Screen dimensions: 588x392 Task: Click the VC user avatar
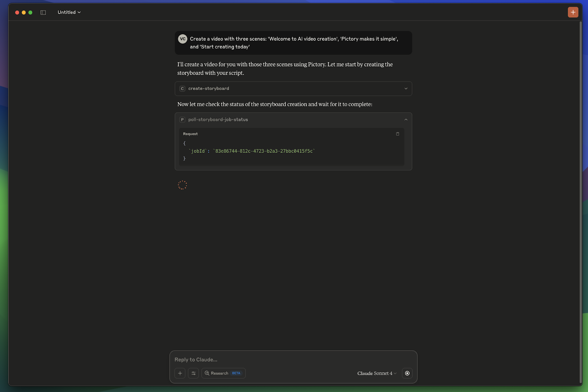coord(183,39)
